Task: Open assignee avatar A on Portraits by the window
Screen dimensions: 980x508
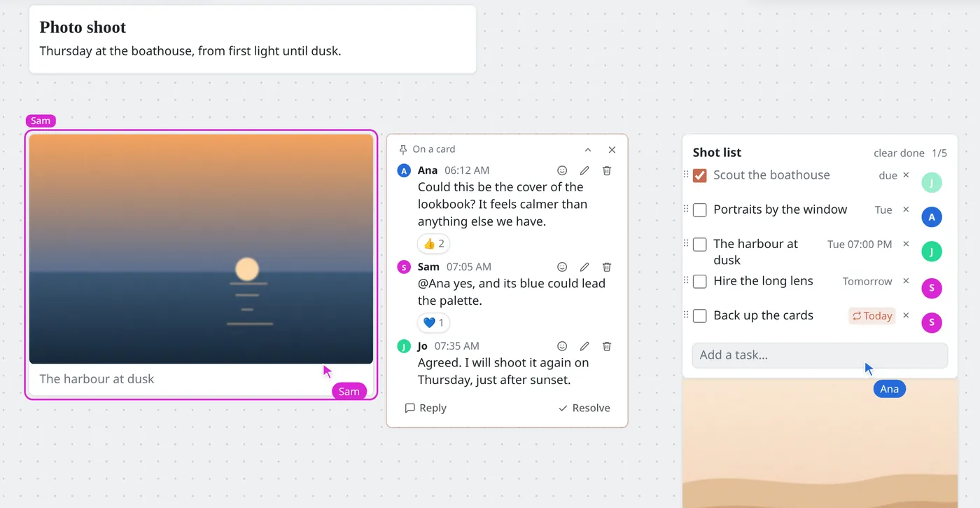Action: pos(932,217)
